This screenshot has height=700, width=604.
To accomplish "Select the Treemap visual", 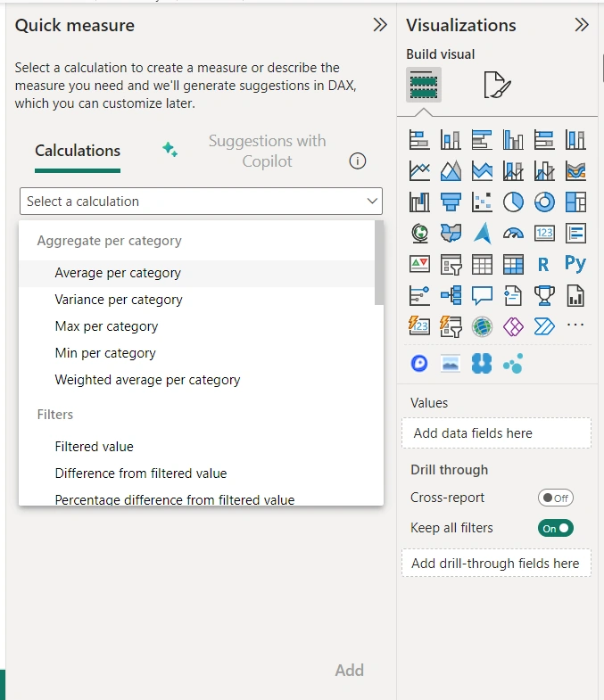I will (575, 202).
